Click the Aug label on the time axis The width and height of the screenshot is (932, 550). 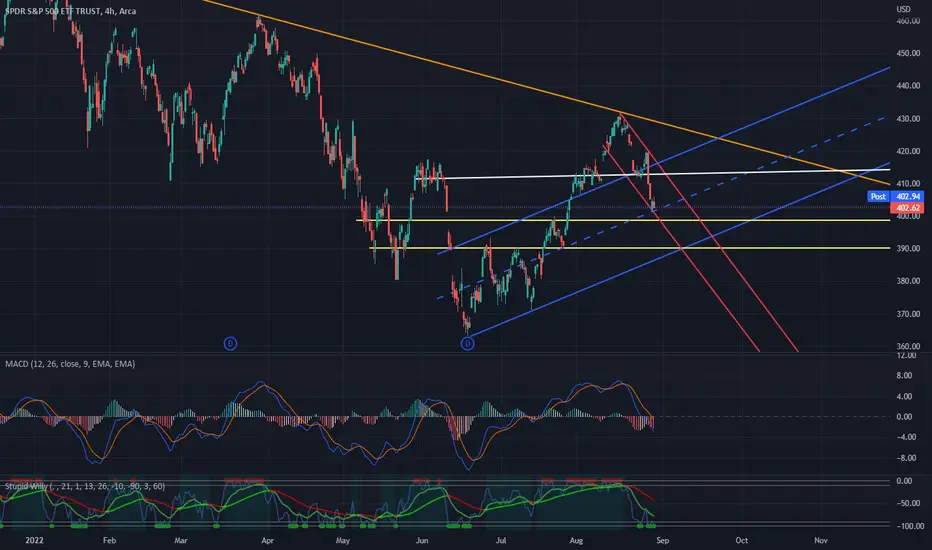576,540
